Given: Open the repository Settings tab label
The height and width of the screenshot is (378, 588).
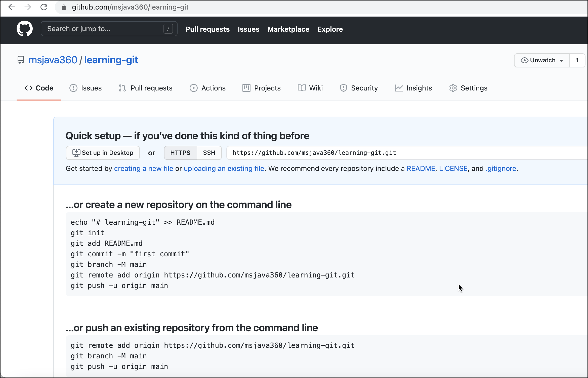Looking at the screenshot, I should pyautogui.click(x=474, y=88).
